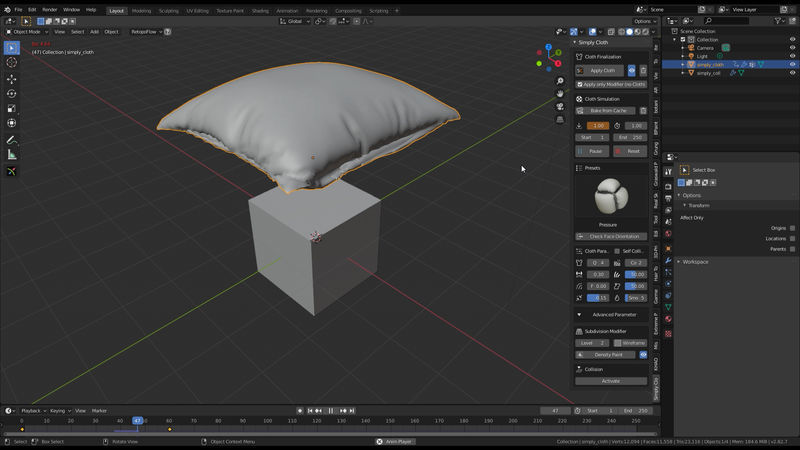Hide the Camera in the outliner

tap(792, 48)
